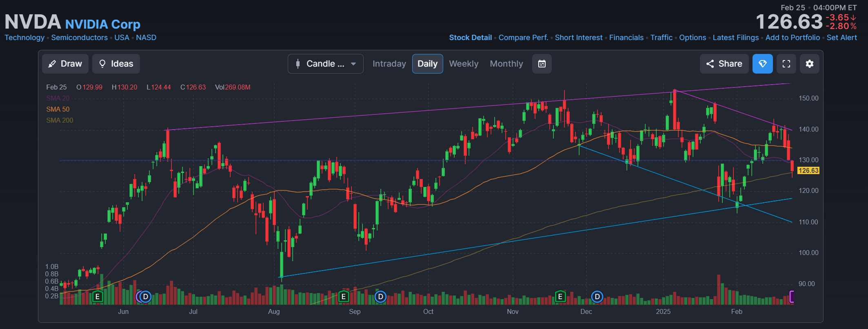This screenshot has height=329, width=868.
Task: Click the blue diamond premium icon
Action: 763,64
